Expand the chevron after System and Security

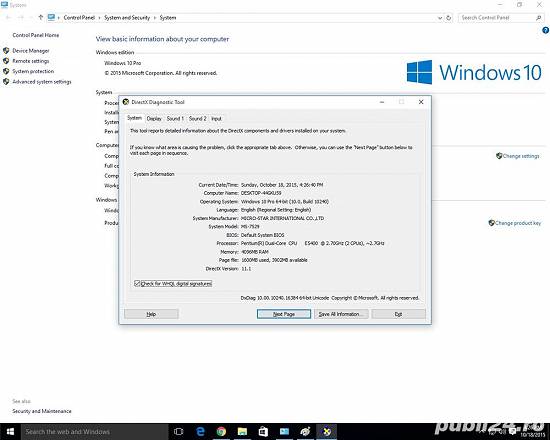click(x=155, y=18)
